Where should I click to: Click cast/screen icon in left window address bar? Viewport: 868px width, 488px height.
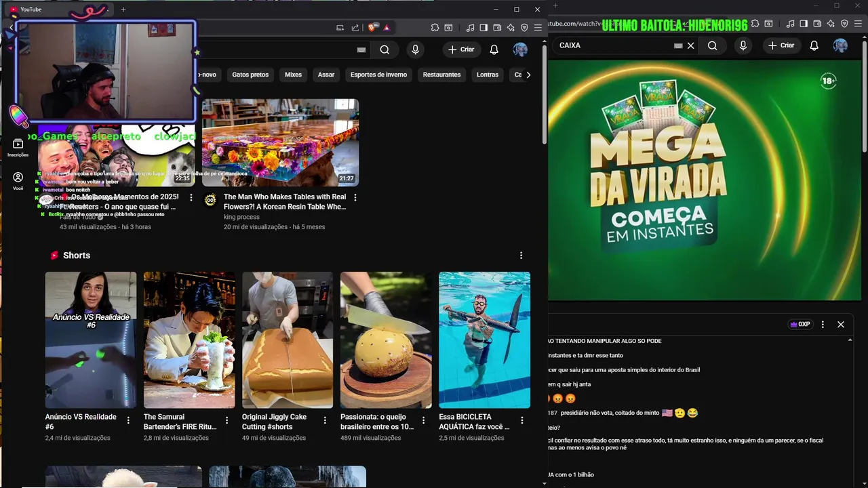340,28
